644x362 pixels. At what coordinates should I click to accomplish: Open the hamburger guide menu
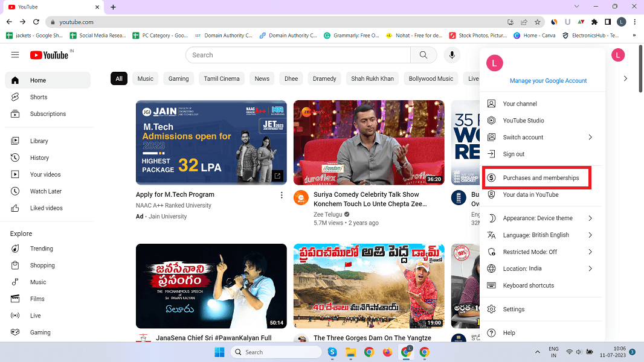(x=15, y=55)
